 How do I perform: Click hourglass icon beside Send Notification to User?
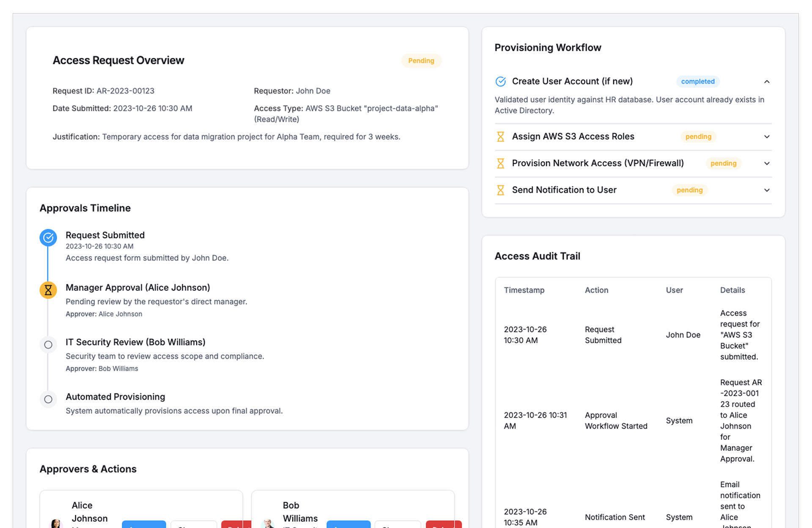(500, 190)
